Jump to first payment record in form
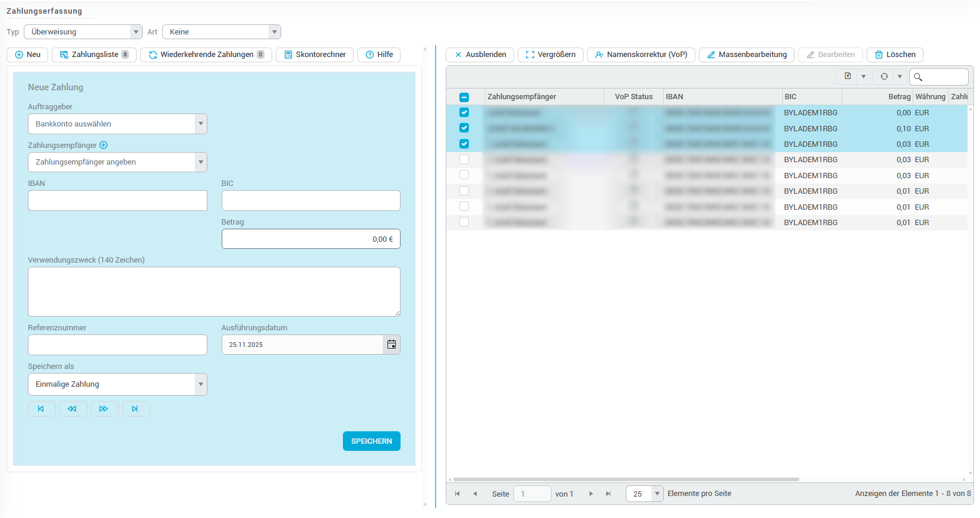The image size is (980, 518). (41, 409)
